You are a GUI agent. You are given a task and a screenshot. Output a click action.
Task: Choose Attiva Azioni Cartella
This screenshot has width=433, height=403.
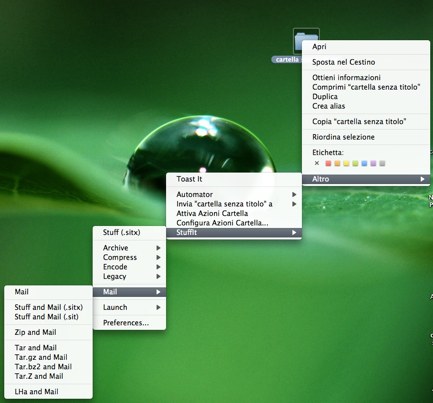(234, 213)
